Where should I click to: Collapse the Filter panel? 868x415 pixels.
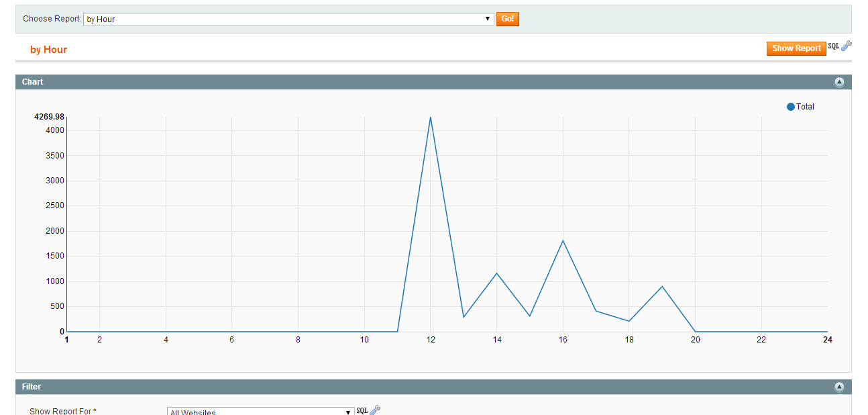click(839, 387)
